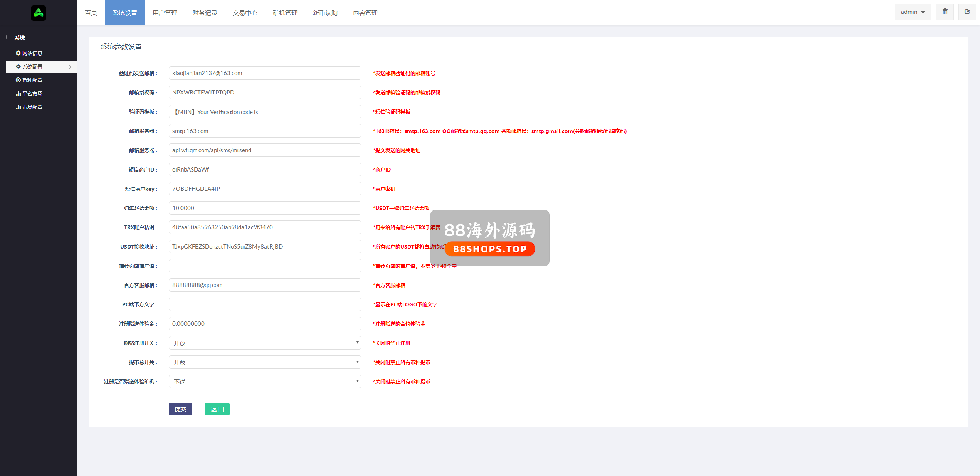
Task: Open the admin user dropdown
Action: (x=913, y=12)
